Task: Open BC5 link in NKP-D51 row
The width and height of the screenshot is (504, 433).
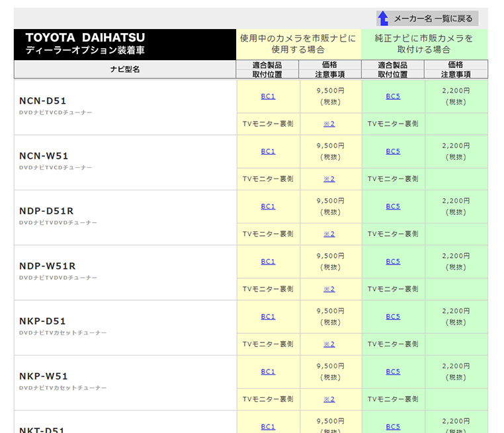Action: pos(393,317)
